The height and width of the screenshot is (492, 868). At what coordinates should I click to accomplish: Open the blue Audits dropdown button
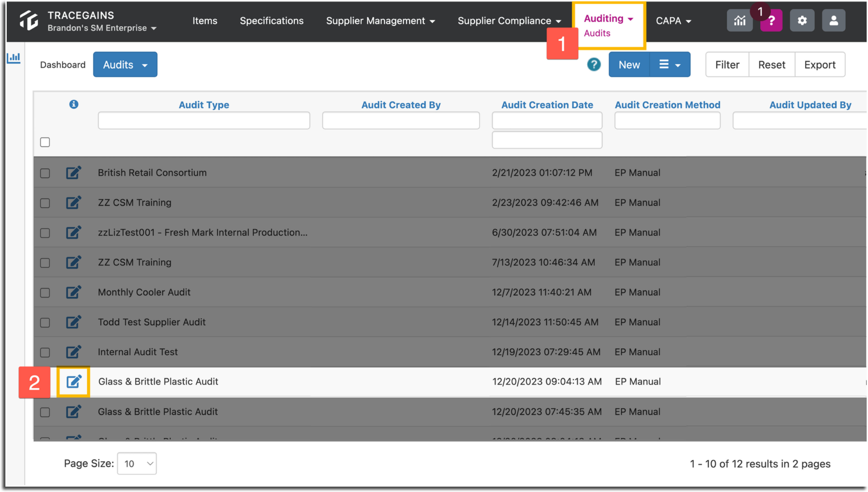pyautogui.click(x=125, y=64)
